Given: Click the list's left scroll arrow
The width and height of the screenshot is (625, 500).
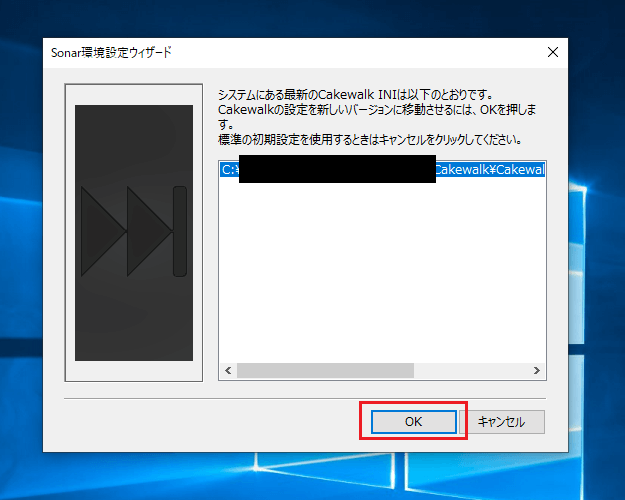Looking at the screenshot, I should pos(228,370).
